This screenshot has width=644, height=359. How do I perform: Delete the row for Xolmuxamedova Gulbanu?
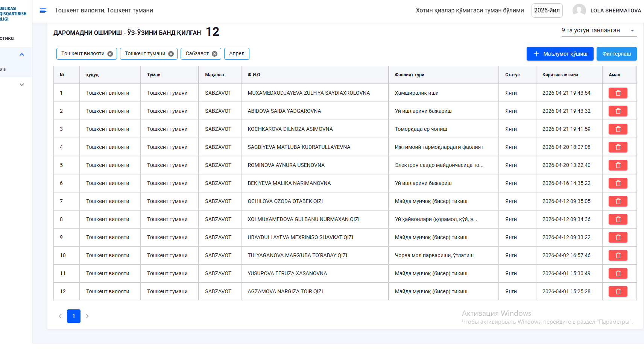point(618,219)
